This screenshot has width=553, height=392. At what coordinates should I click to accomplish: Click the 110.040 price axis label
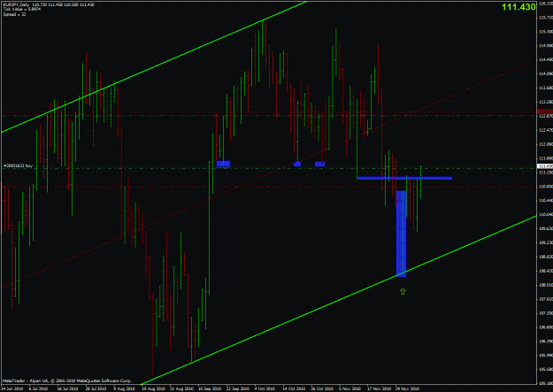click(x=546, y=214)
